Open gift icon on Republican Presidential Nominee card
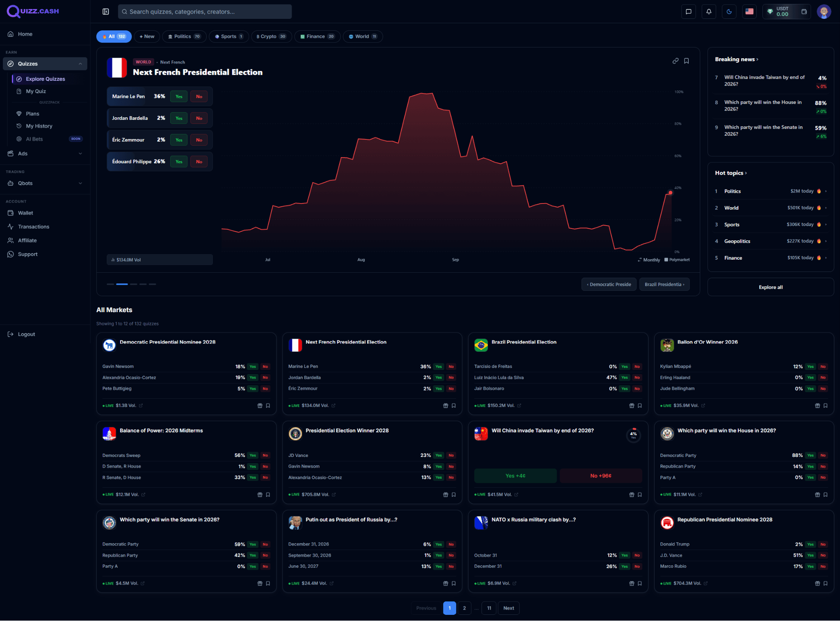Viewport: 840px width, 621px height. pyautogui.click(x=817, y=583)
